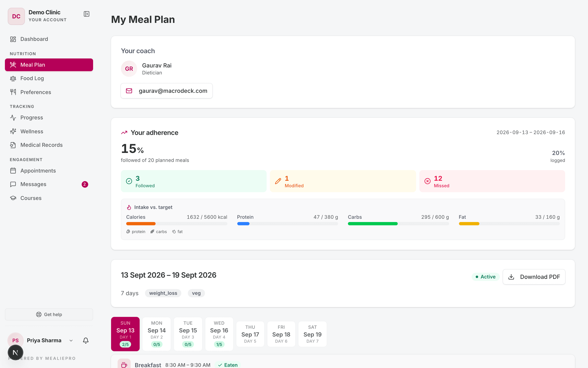Image resolution: width=588 pixels, height=368 pixels.
Task: Click the Calories progress bar
Action: pyautogui.click(x=177, y=224)
